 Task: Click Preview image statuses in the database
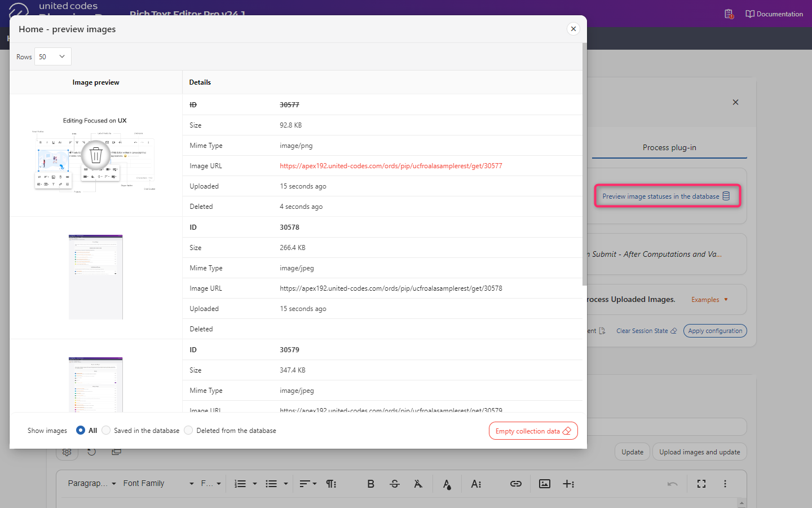pos(667,196)
